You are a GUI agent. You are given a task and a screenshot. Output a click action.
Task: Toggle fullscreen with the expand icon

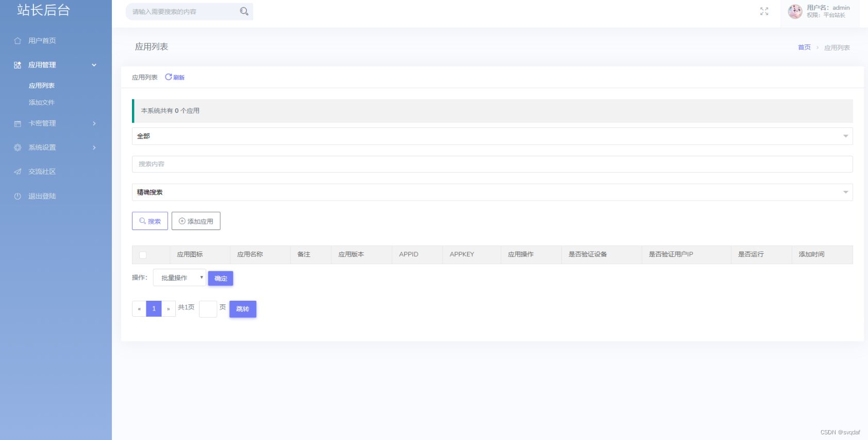click(x=764, y=11)
